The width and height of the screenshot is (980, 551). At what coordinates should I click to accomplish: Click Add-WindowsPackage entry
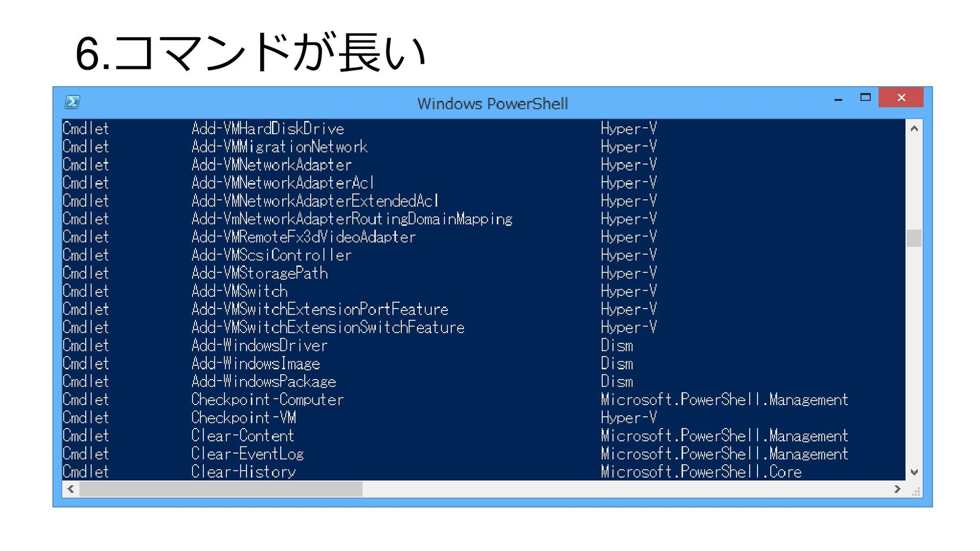tap(263, 382)
